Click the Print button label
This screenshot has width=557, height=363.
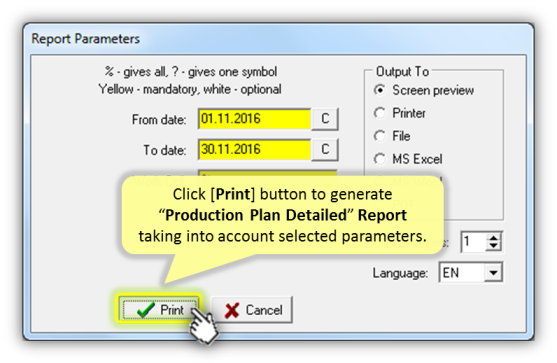172,310
